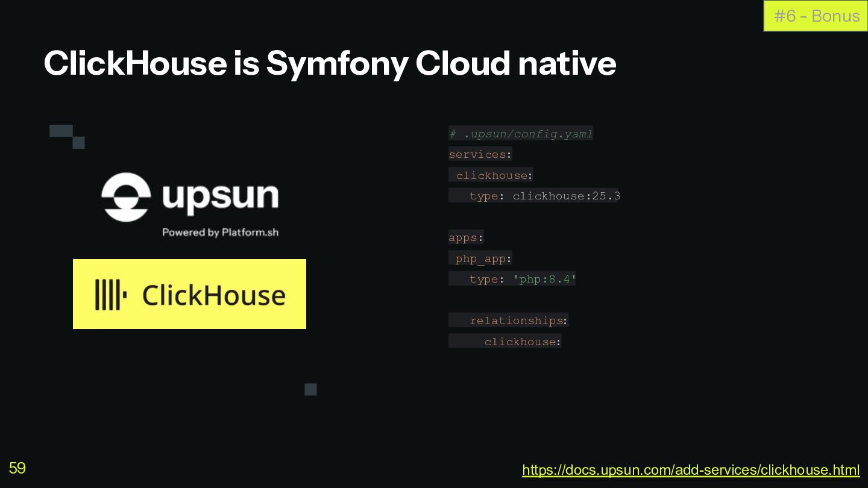Click the 'apps:' code line
Screen dimensions: 868x488
466,237
